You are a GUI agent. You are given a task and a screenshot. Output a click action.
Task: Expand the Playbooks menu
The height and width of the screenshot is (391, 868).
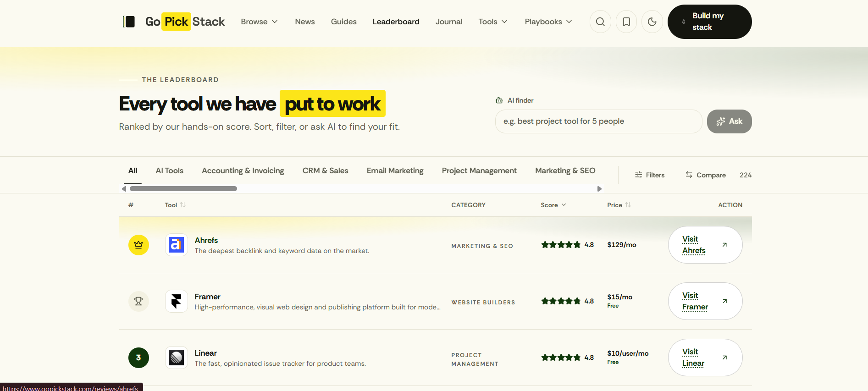(548, 22)
